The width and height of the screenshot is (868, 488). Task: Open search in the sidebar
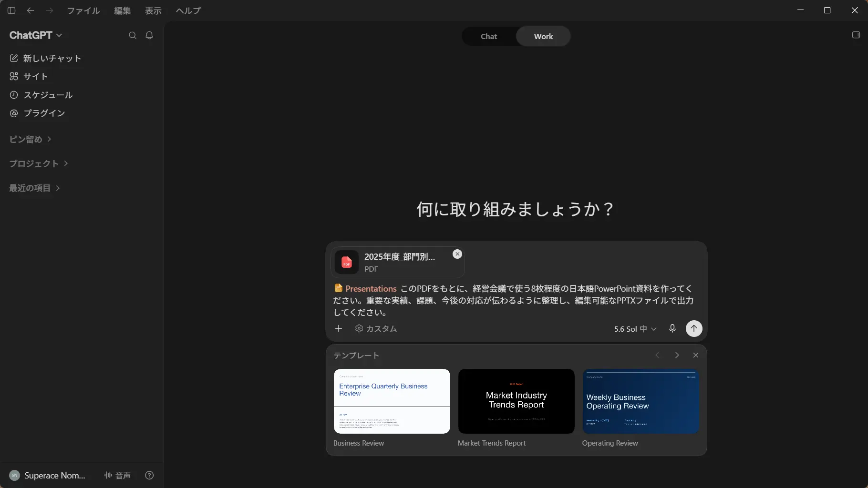(x=133, y=35)
